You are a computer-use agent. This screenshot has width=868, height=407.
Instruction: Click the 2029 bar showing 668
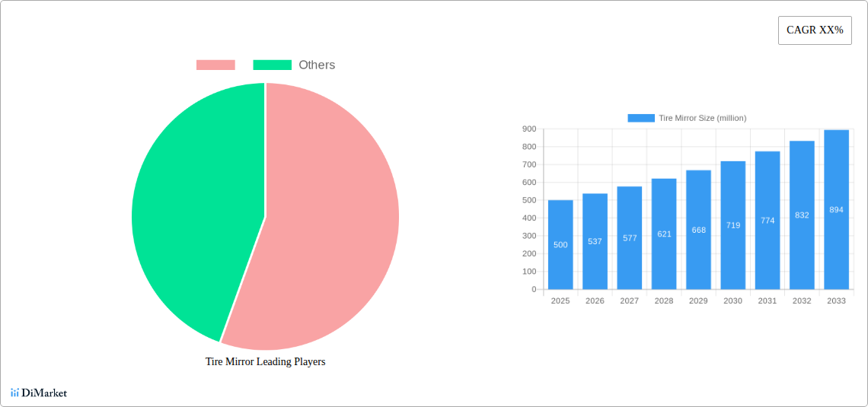[x=698, y=230]
